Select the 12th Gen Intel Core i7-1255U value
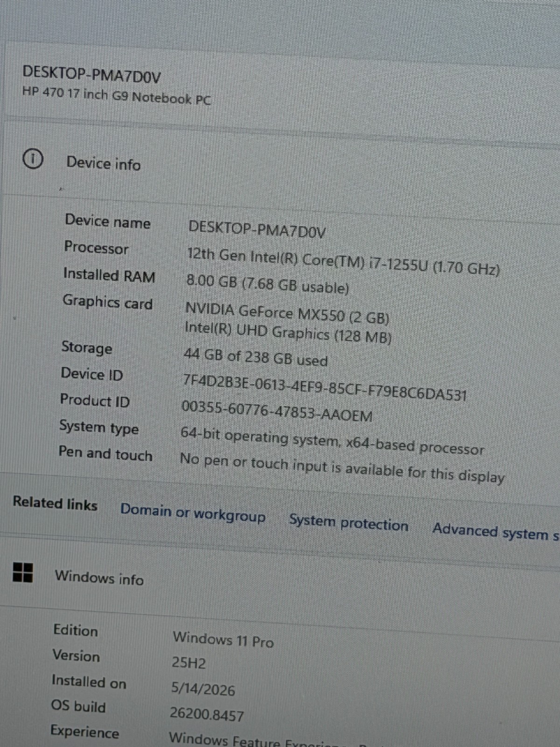The width and height of the screenshot is (560, 747). point(343,262)
